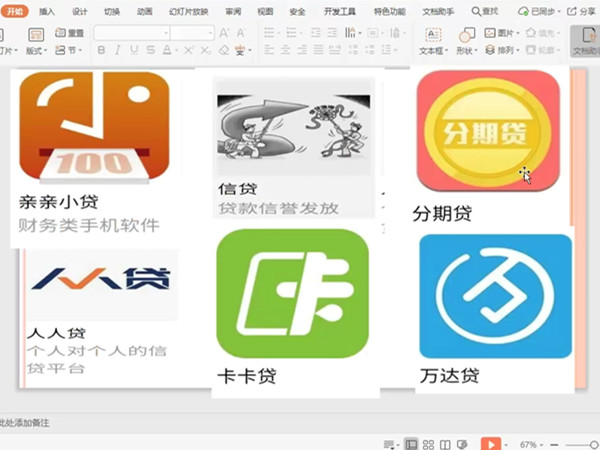Viewport: 600px width, 450px height.
Task: Click the Find (查找) search button
Action: 484,11
